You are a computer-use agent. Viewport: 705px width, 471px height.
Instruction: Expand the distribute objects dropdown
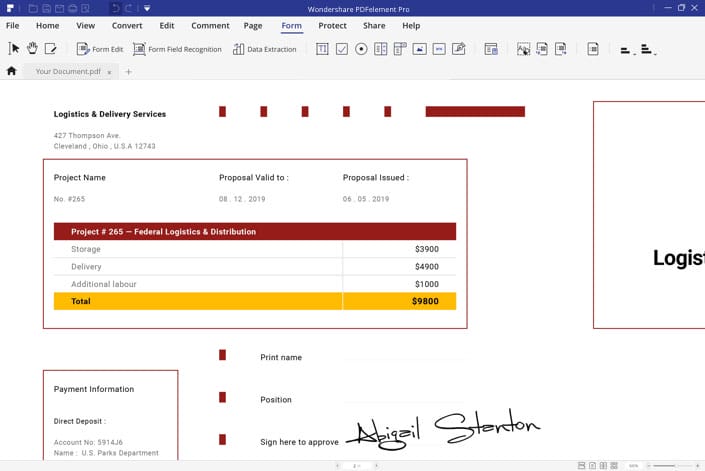(647, 49)
